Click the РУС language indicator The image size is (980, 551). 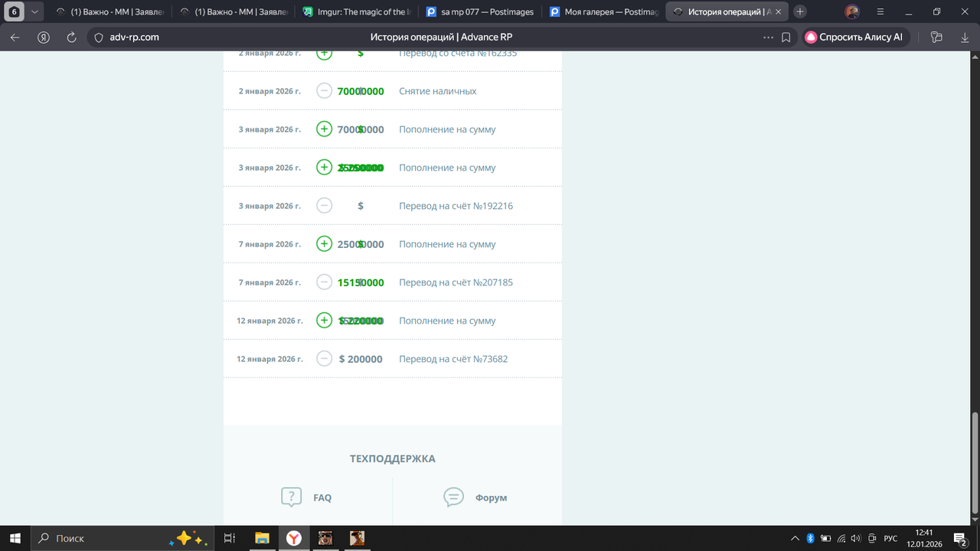pos(890,539)
